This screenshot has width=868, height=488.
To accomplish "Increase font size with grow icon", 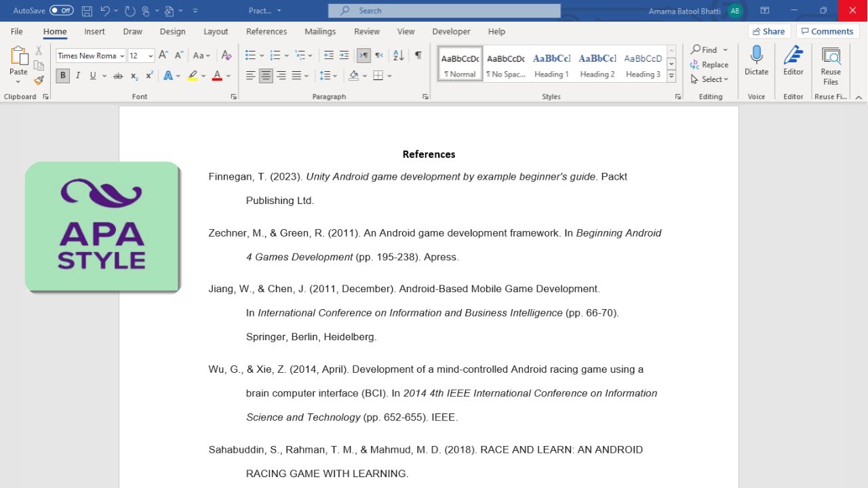I will pyautogui.click(x=163, y=56).
